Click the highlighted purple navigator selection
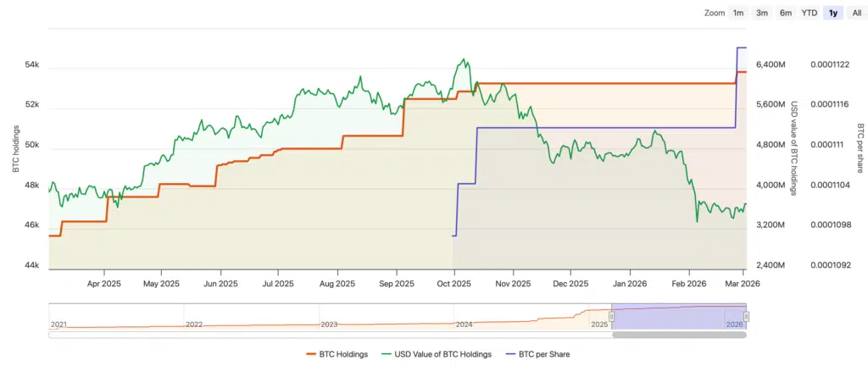868x366 pixels. (x=678, y=315)
